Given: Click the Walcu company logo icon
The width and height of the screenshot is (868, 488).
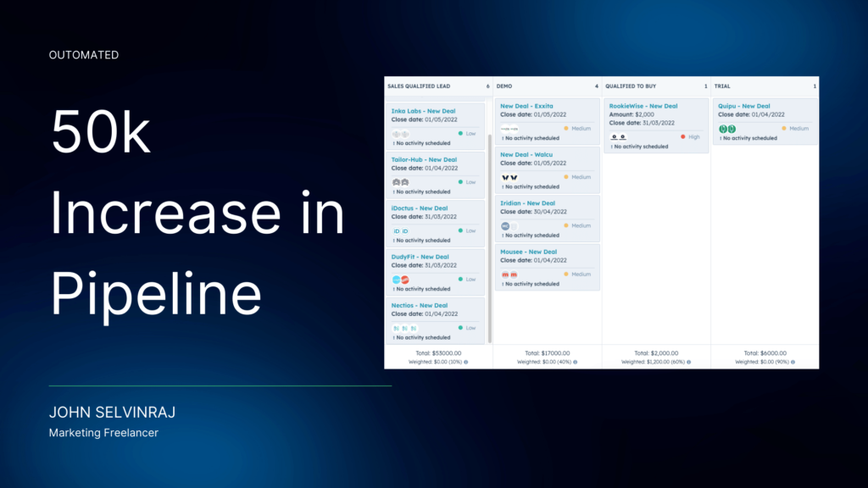Looking at the screenshot, I should (x=506, y=178).
